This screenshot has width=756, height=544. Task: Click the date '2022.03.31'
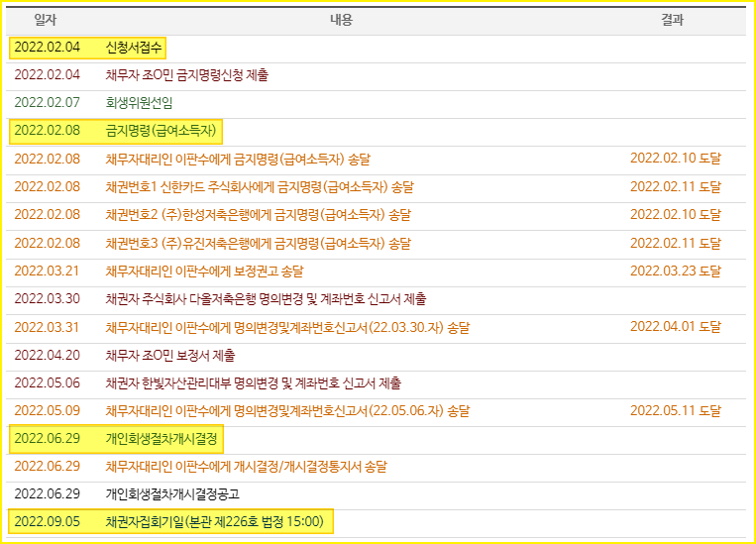[x=48, y=327]
